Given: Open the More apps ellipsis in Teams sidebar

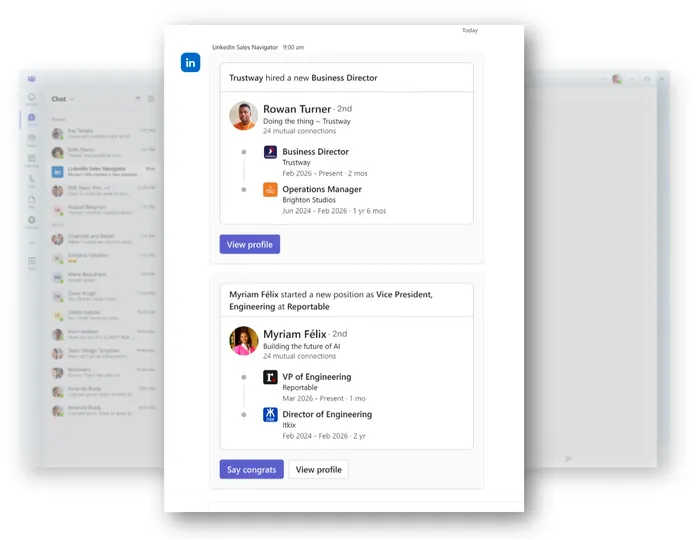Looking at the screenshot, I should tap(32, 243).
